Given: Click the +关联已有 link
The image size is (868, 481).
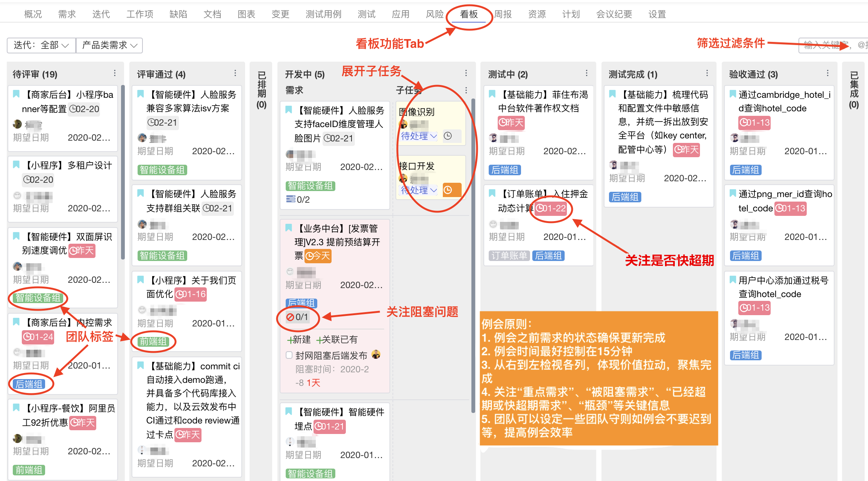Looking at the screenshot, I should (x=337, y=340).
